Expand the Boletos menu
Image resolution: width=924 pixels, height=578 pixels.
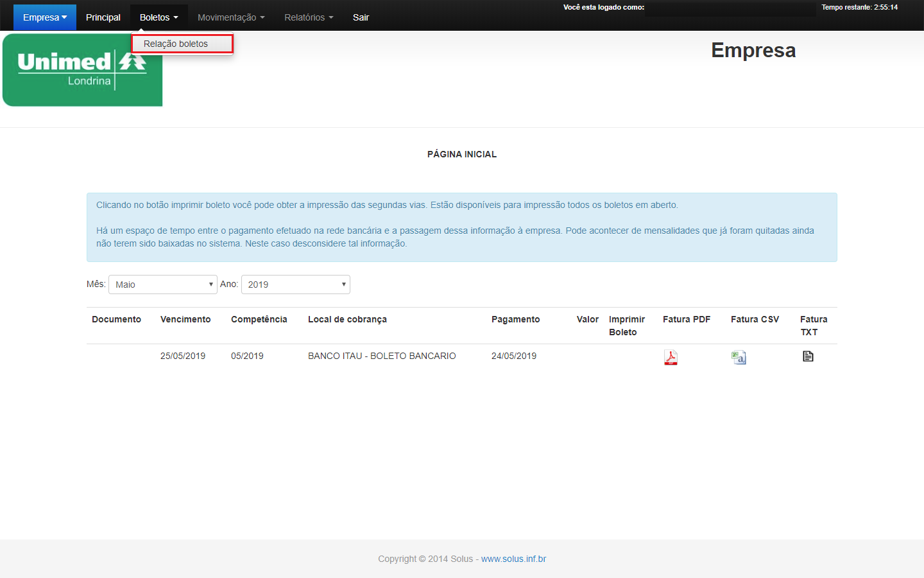[x=159, y=17]
